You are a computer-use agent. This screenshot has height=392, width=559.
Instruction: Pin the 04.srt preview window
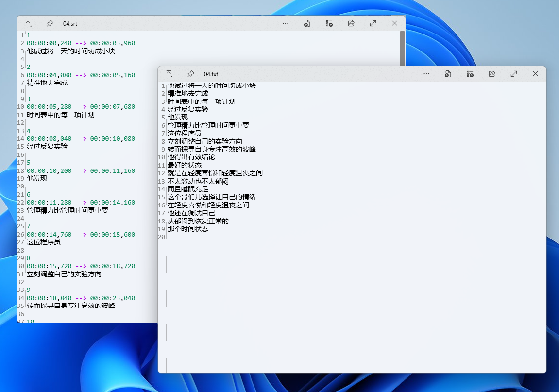(50, 23)
